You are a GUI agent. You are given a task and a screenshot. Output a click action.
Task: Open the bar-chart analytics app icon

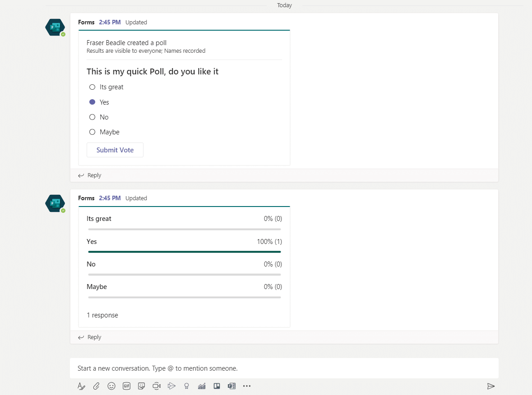pos(202,386)
